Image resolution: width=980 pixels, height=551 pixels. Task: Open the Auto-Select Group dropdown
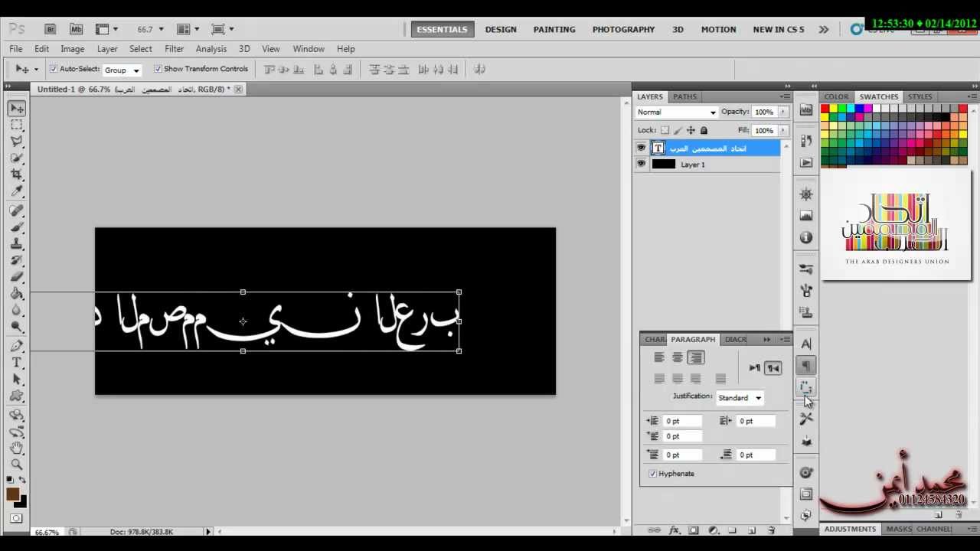[122, 70]
